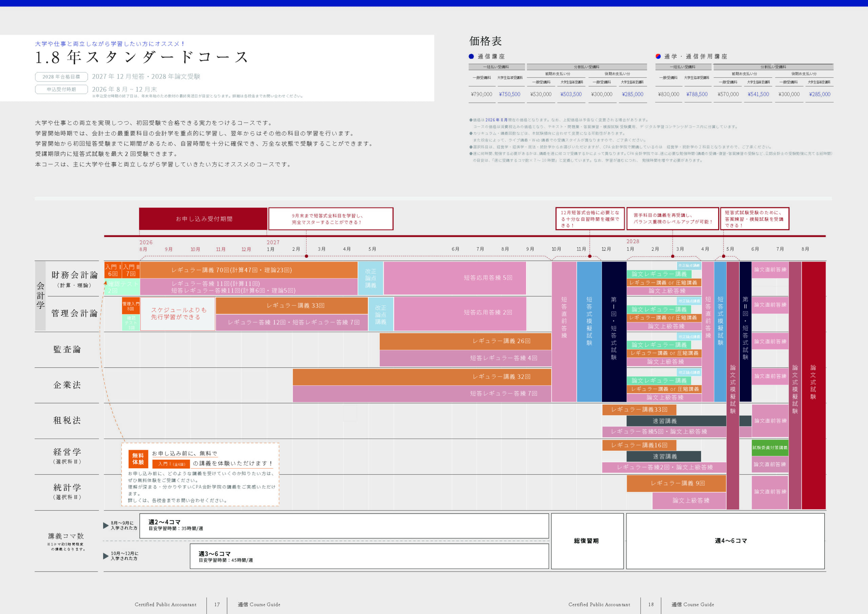Click the レギュラー講義 26回 bar

tap(466, 341)
